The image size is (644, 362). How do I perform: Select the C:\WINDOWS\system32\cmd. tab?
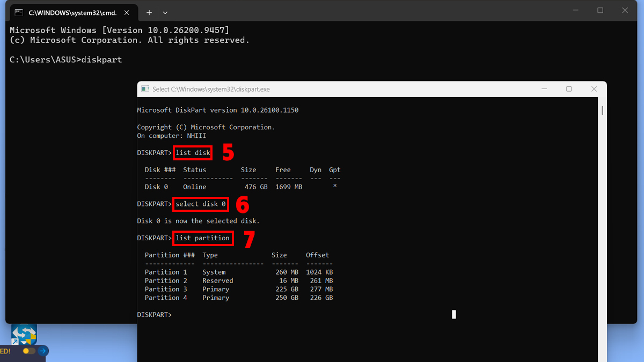[x=72, y=12]
